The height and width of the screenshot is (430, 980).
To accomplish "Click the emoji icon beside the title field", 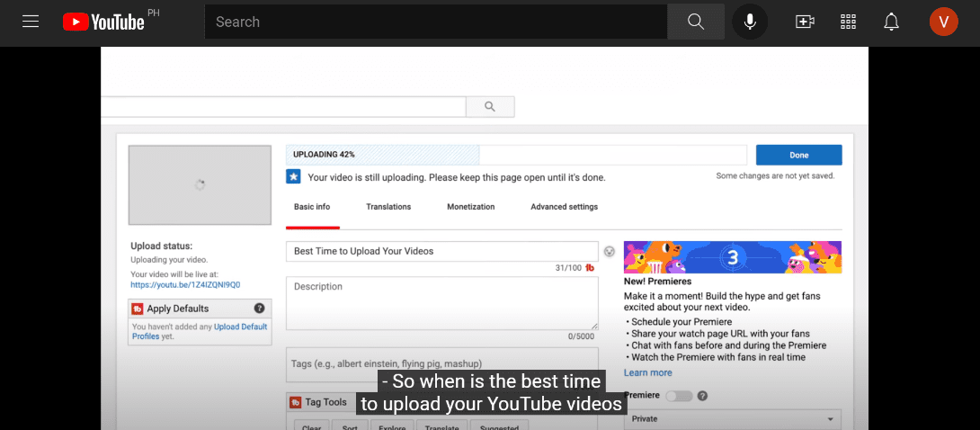I will pyautogui.click(x=610, y=251).
